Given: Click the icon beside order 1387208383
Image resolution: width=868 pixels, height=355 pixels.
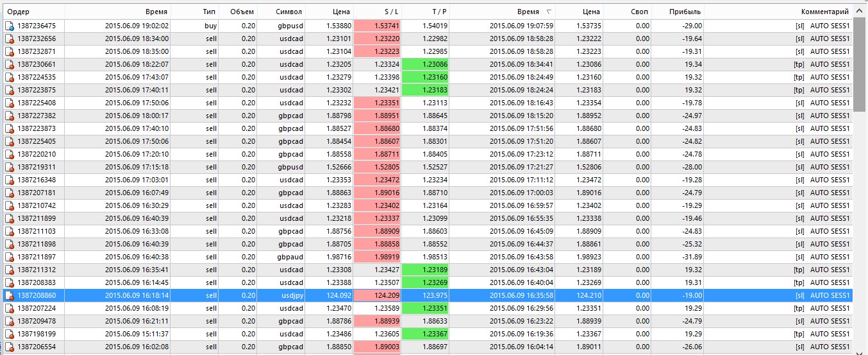Looking at the screenshot, I should point(10,283).
